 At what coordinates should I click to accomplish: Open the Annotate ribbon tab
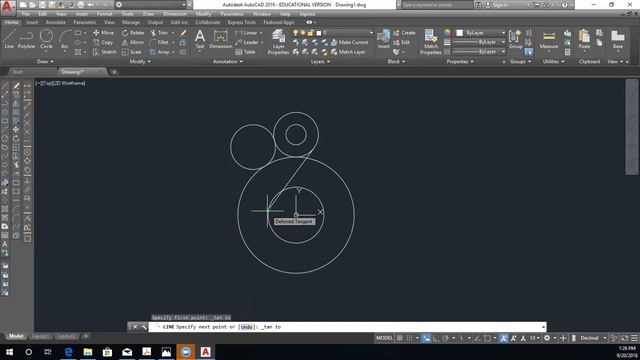56,22
